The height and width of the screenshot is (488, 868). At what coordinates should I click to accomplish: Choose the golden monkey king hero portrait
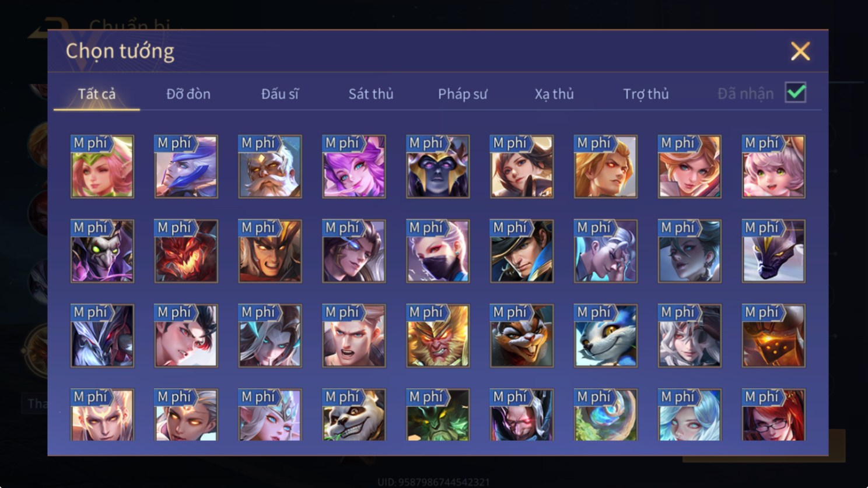pyautogui.click(x=438, y=336)
